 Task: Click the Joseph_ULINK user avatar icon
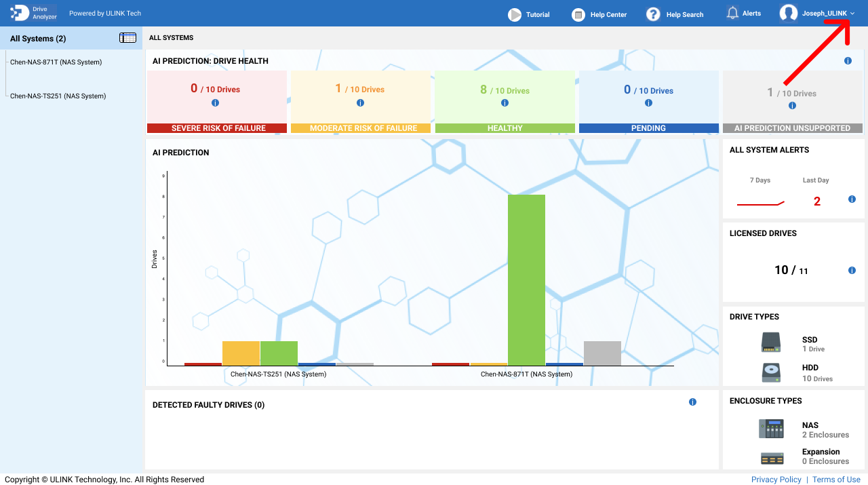pos(789,14)
